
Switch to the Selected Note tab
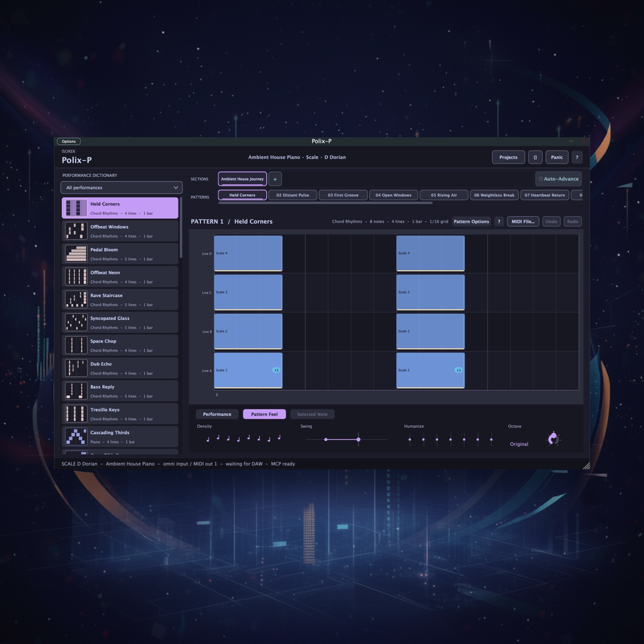[x=313, y=414]
